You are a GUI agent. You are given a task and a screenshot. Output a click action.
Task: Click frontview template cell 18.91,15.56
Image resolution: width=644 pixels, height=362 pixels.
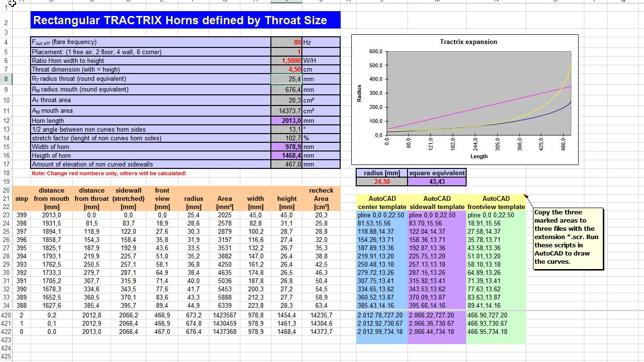pos(496,224)
